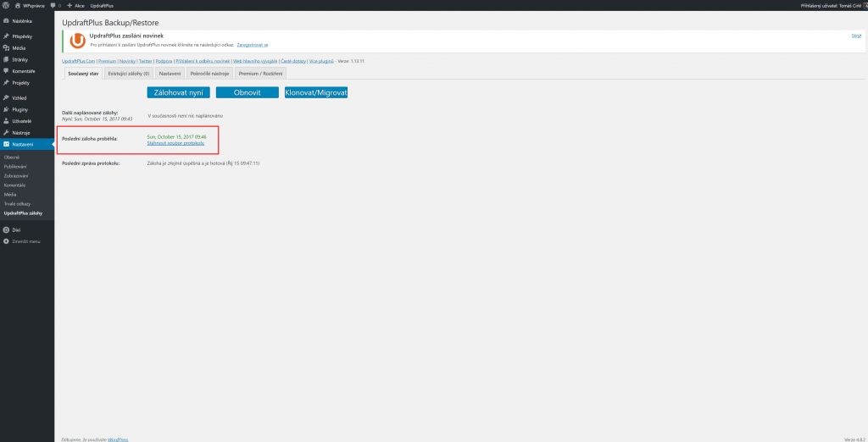868x442 pixels.
Task: Open the Časté dotazy link
Action: click(x=293, y=61)
